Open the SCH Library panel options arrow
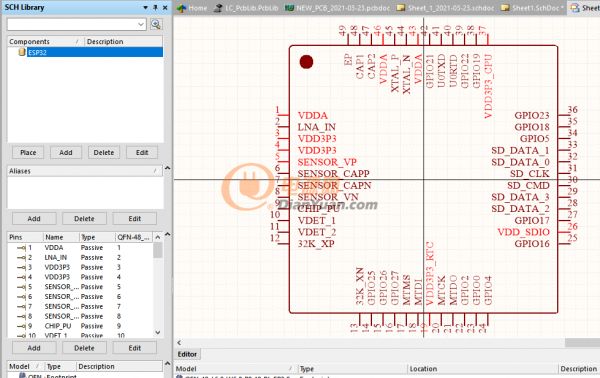The image size is (600, 378). [145, 8]
